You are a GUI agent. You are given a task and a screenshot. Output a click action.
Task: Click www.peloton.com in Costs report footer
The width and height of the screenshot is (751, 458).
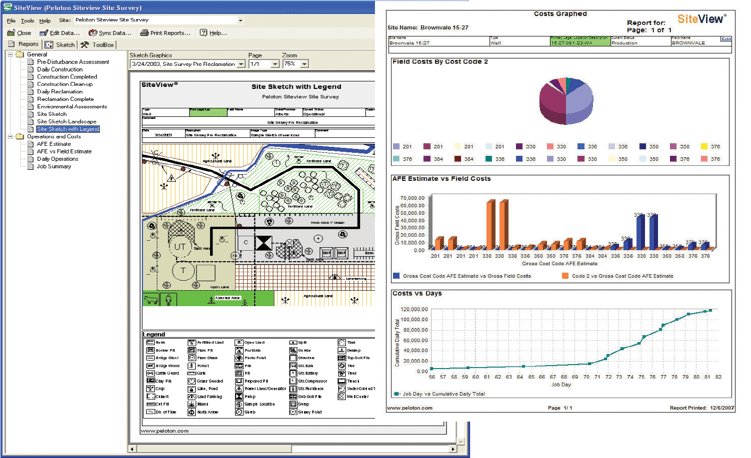410,408
